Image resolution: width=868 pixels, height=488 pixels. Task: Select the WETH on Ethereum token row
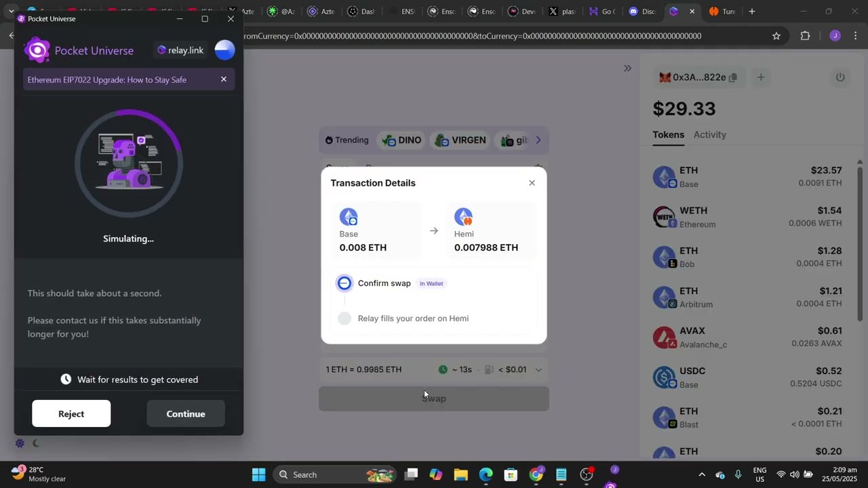pos(747,217)
